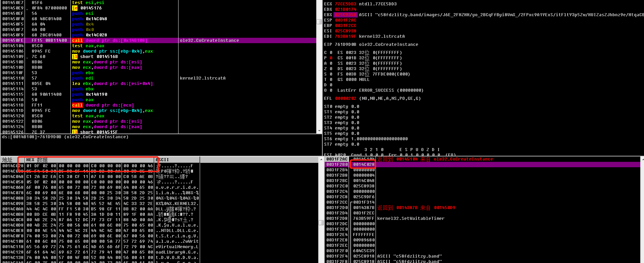Click the down arrow of disassembly scrollbar
Image resolution: width=644 pixels, height=263 pixels.
tap(319, 130)
